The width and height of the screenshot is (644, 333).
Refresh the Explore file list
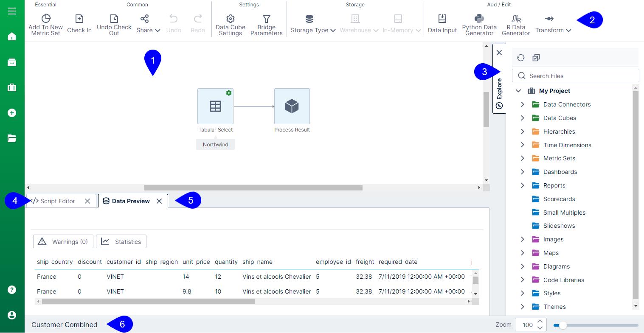point(520,57)
